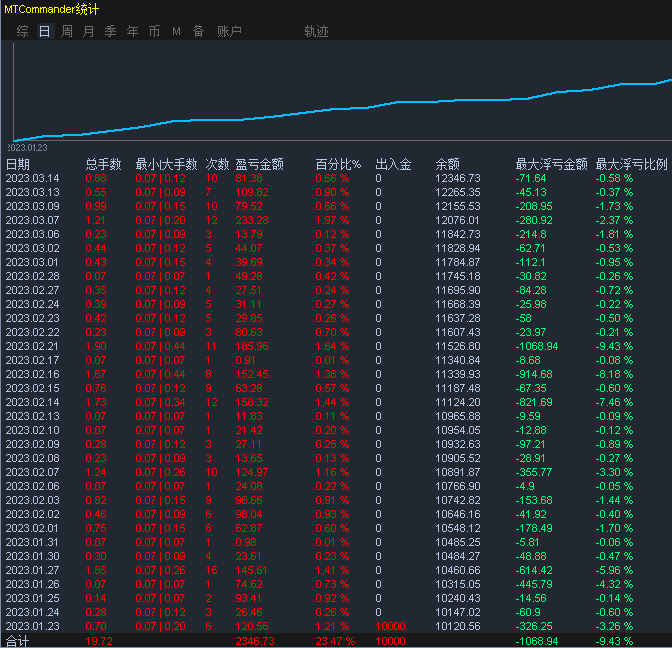Open the 周 weekly statistics tab
The image size is (672, 648).
[67, 31]
